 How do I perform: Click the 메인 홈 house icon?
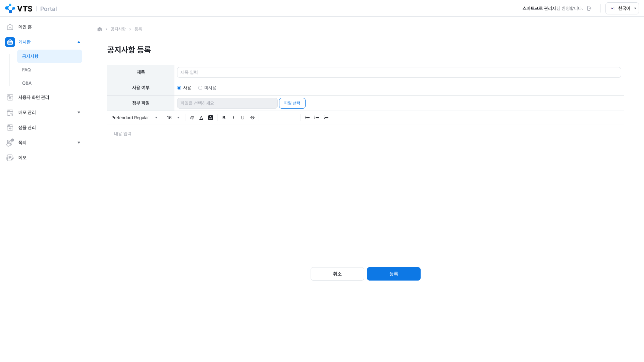[10, 27]
